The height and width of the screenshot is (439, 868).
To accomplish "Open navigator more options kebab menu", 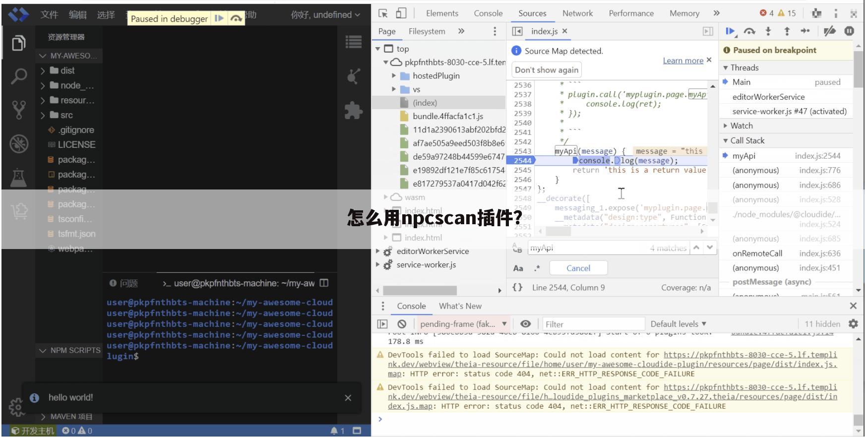I will [x=495, y=31].
